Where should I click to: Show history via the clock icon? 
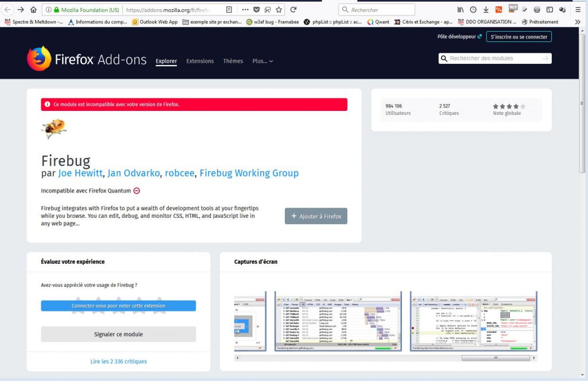tap(473, 10)
